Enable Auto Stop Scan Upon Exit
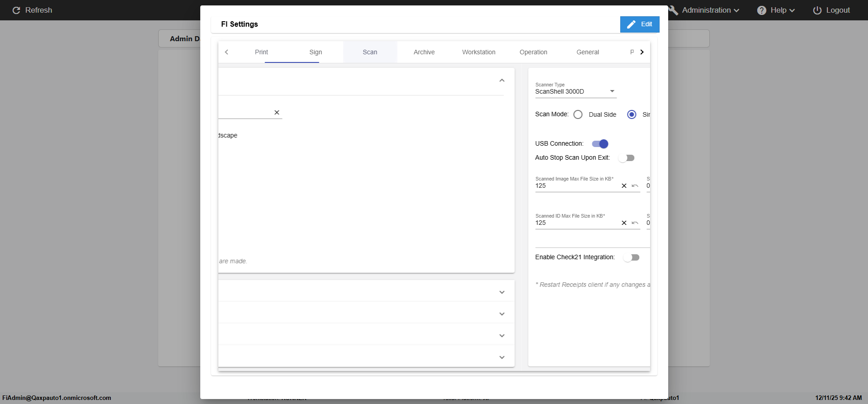The height and width of the screenshot is (404, 868). [627, 158]
